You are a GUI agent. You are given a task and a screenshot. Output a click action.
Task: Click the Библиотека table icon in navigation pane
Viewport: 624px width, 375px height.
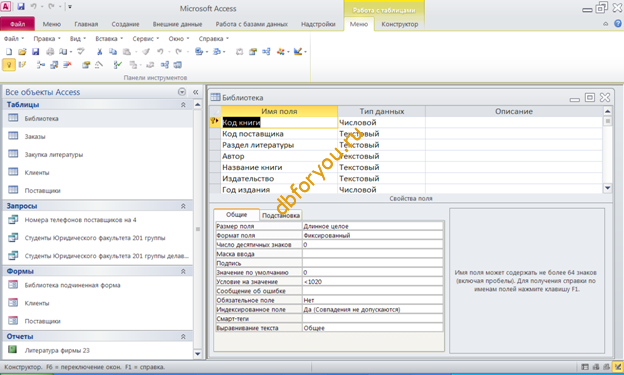coord(13,118)
